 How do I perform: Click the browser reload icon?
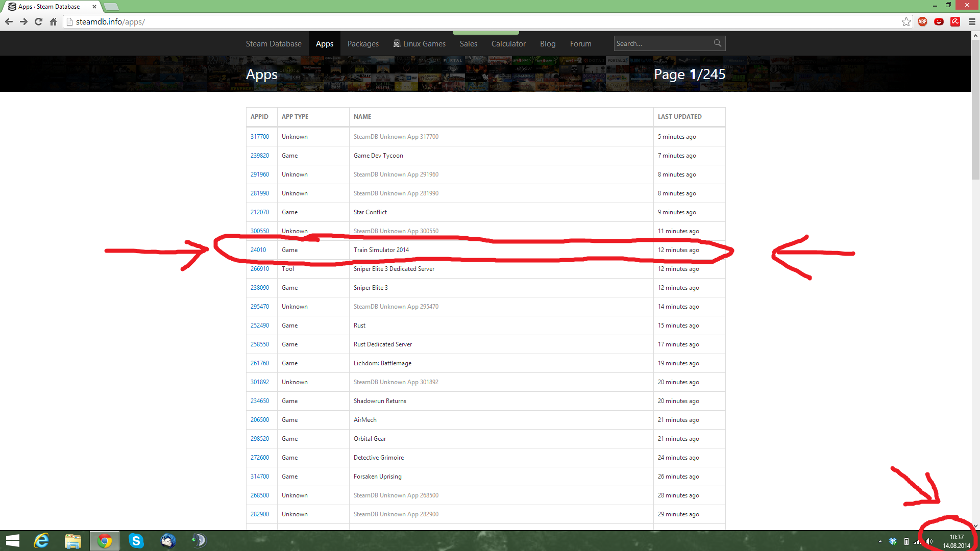[x=38, y=21]
